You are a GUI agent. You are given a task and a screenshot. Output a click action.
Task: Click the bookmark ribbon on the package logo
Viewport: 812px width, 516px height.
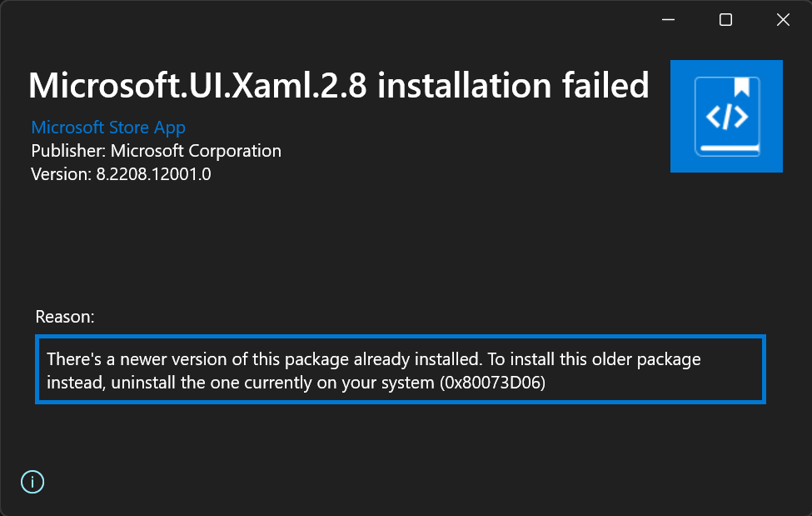pyautogui.click(x=741, y=88)
